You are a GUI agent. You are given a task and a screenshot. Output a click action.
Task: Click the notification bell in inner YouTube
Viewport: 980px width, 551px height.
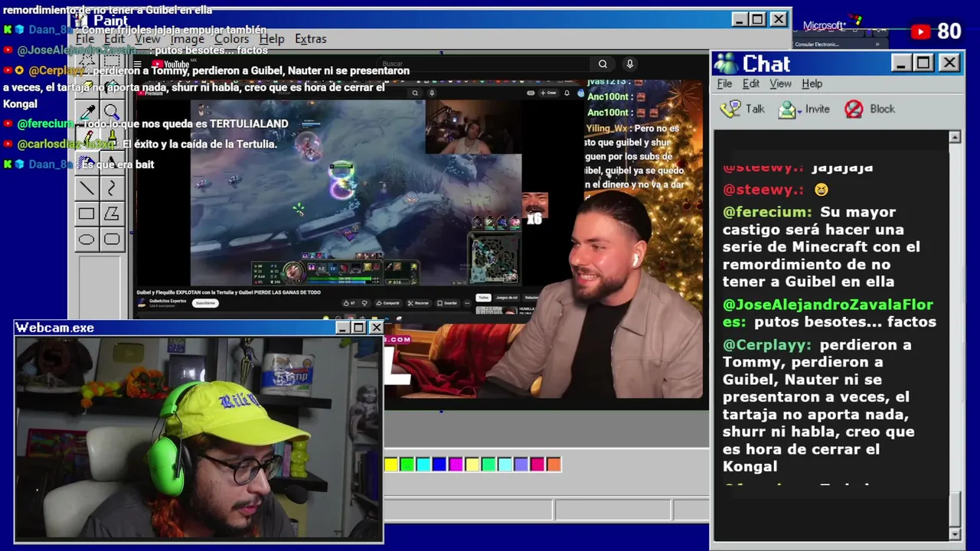(x=567, y=93)
